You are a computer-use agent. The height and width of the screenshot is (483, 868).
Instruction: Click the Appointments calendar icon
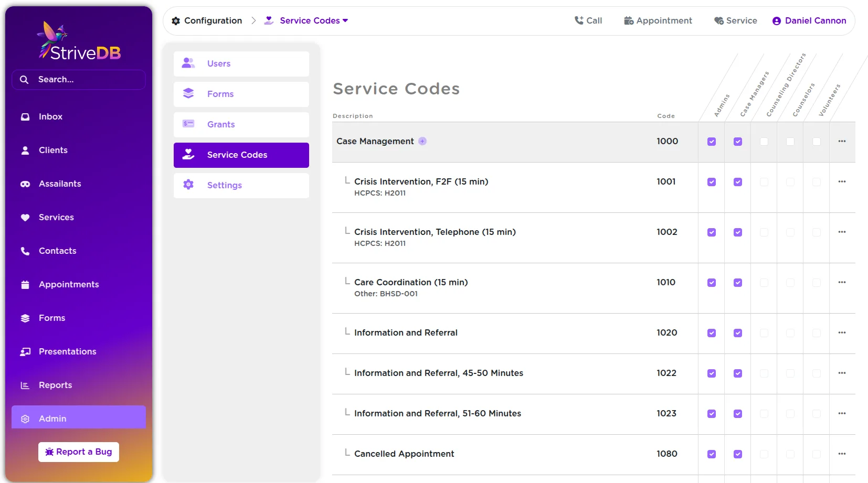(25, 284)
